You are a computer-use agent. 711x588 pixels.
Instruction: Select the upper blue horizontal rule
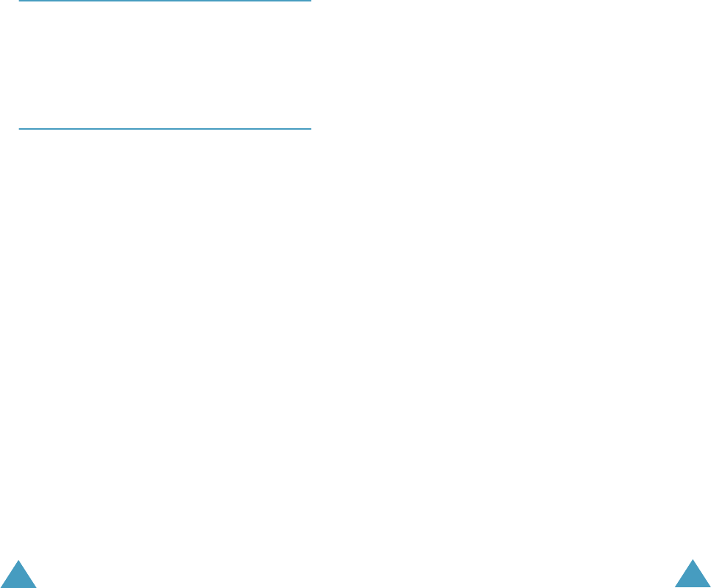pyautogui.click(x=164, y=1)
